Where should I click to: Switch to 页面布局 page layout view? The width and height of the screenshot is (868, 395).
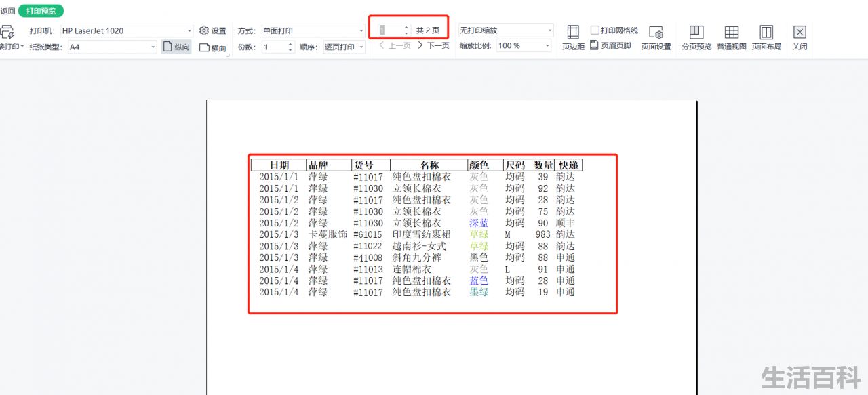(x=766, y=38)
